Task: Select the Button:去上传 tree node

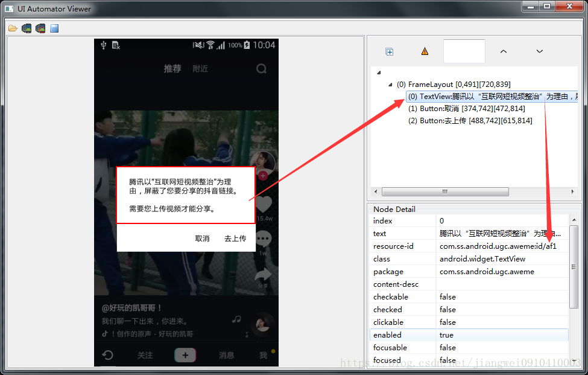Action: (x=470, y=121)
